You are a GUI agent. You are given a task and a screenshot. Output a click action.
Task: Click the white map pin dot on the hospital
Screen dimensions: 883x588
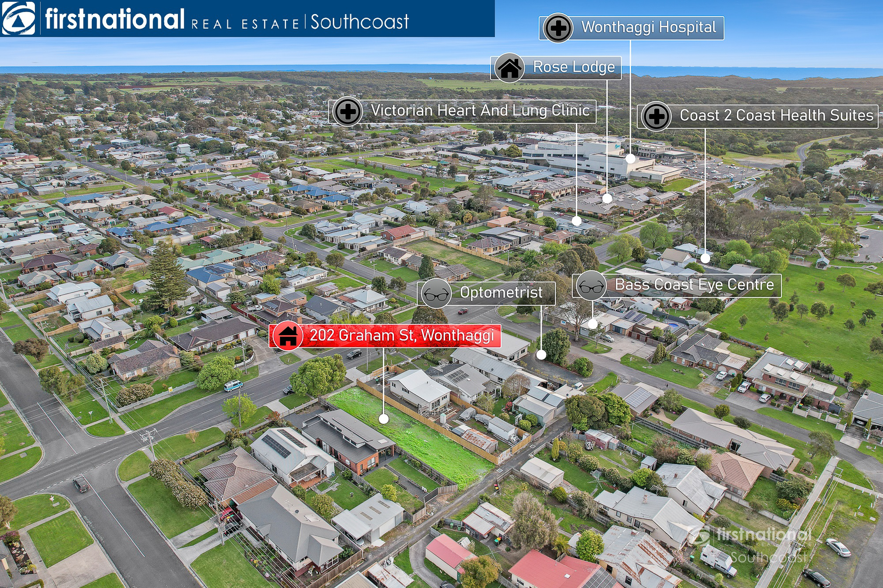[630, 158]
